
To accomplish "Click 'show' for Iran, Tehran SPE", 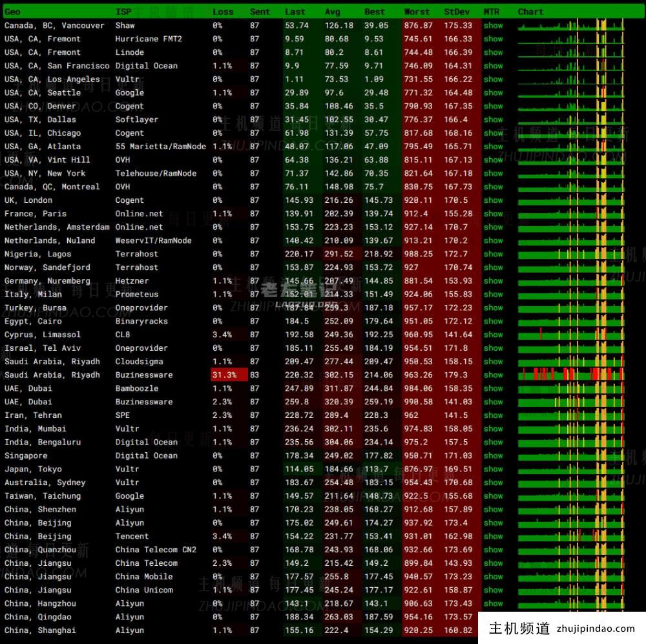I will pyautogui.click(x=493, y=415).
